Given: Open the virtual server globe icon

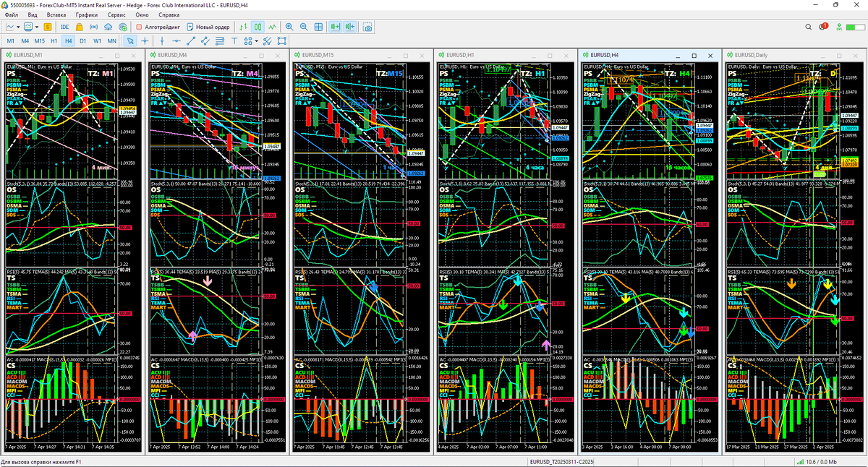Looking at the screenshot, I should tap(123, 26).
